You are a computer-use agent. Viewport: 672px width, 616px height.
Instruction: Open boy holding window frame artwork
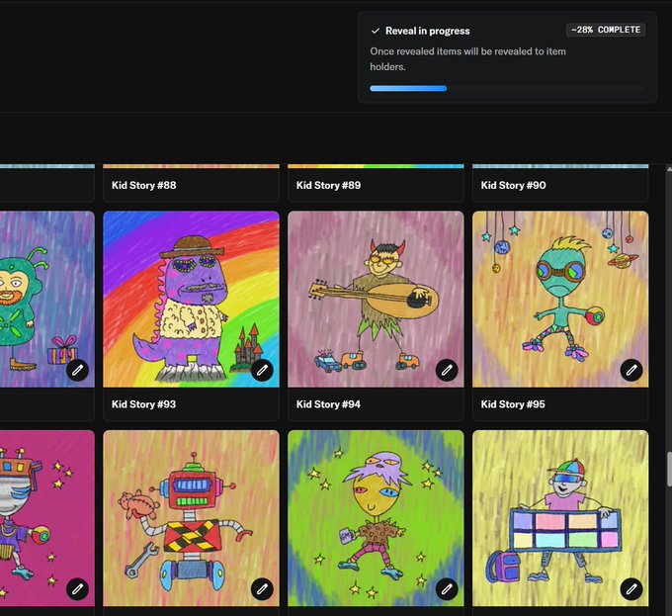point(560,518)
